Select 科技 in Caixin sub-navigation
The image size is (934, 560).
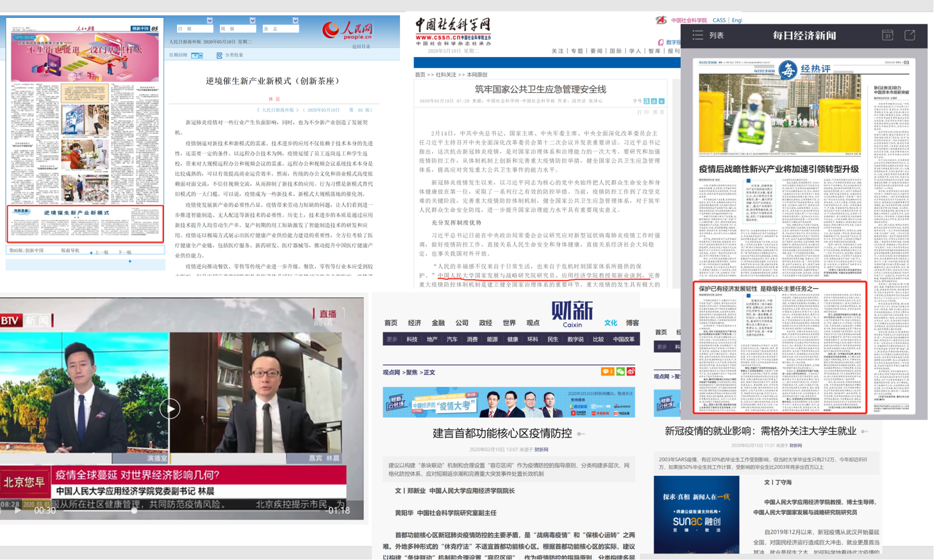(412, 339)
